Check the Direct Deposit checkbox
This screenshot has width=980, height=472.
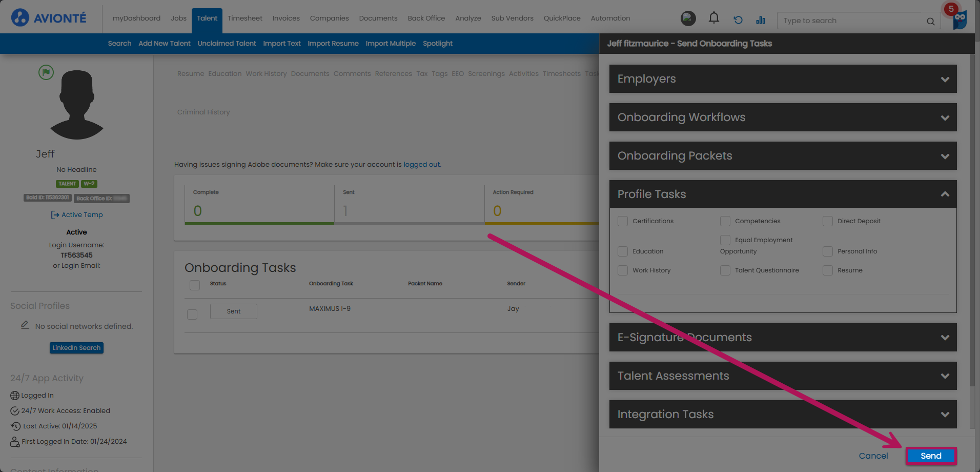828,221
